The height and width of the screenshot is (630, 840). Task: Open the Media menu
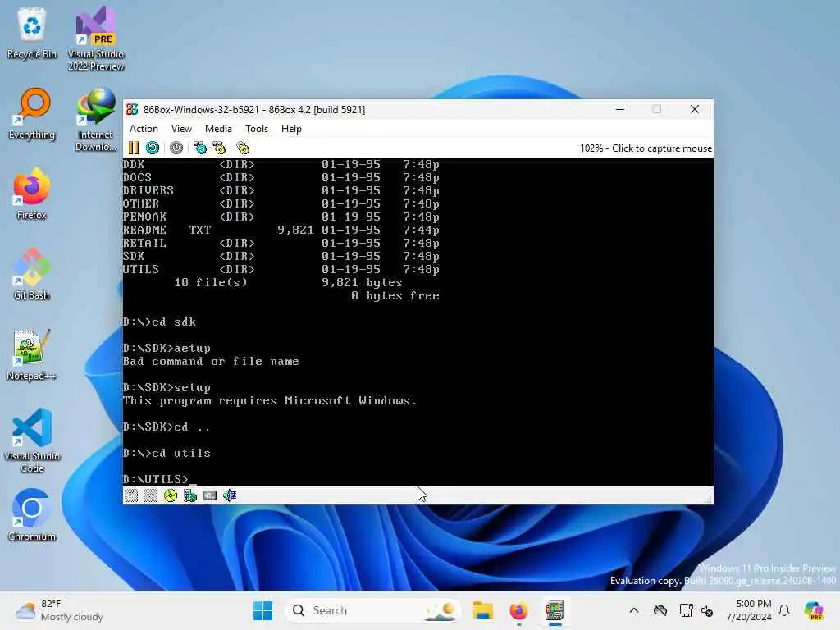tap(218, 129)
